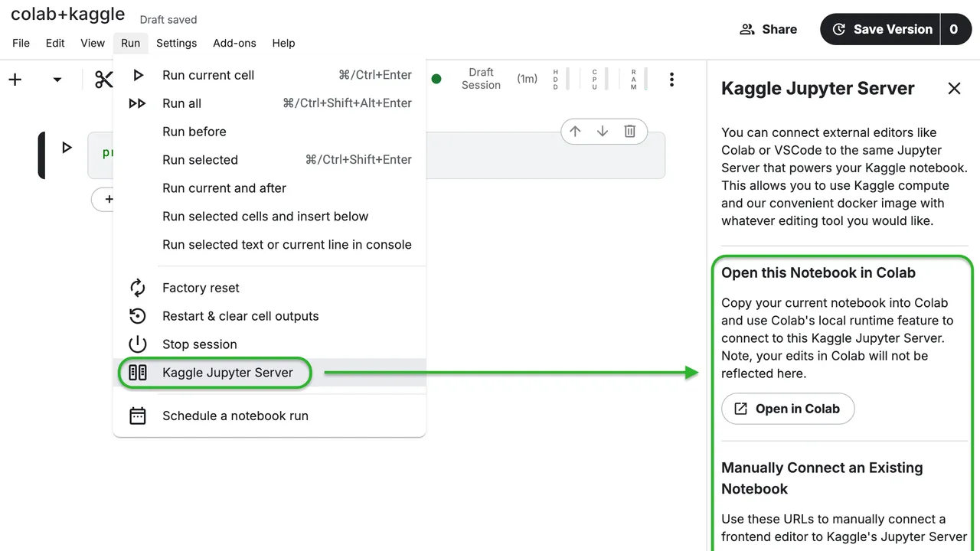The width and height of the screenshot is (980, 551).
Task: Click the Run all double-arrow icon
Action: click(x=138, y=103)
